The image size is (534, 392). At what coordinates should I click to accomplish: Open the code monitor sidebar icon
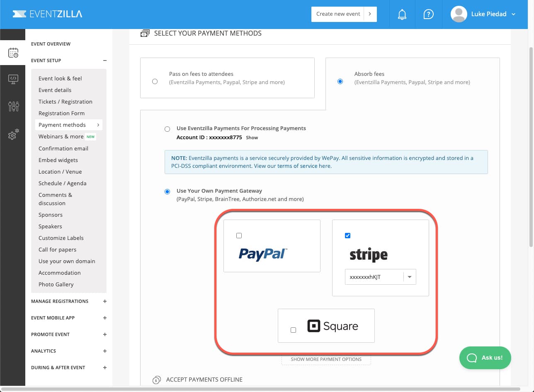pos(13,79)
